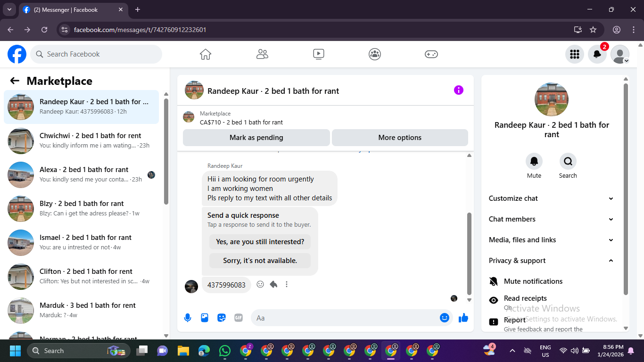Bookmark this page with star icon
Screen dimensions: 644x362
point(593,30)
